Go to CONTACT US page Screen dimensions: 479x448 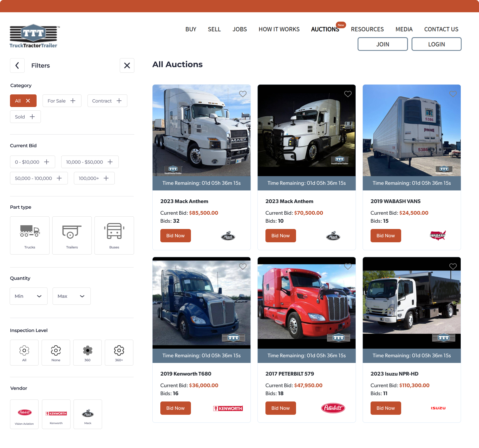[441, 29]
